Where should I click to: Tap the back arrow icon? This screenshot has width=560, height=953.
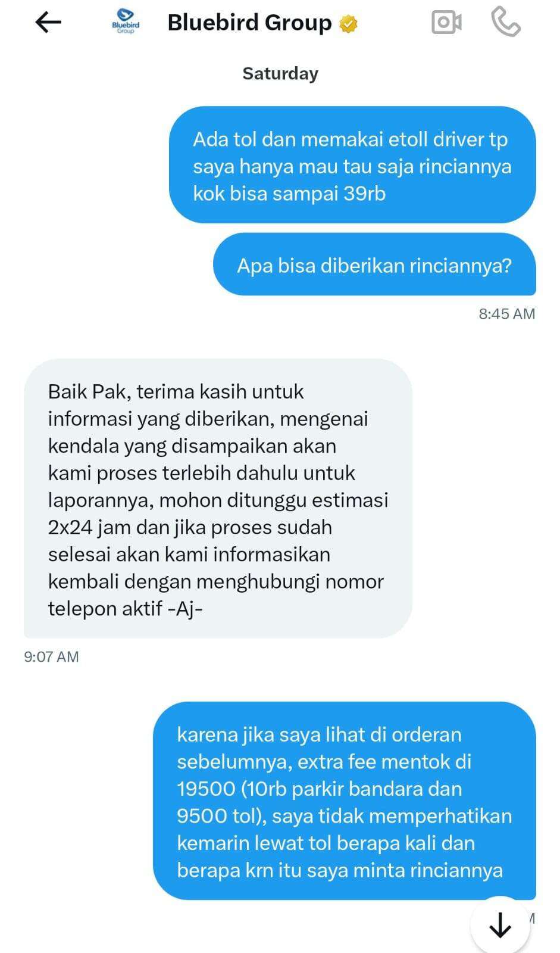(48, 23)
